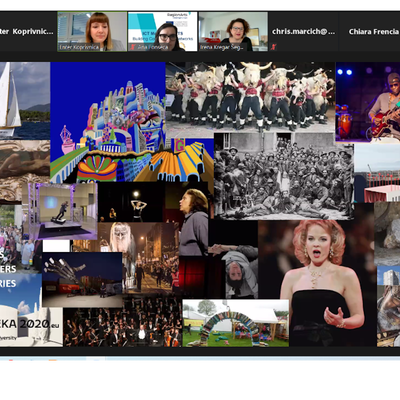Click the colorful city illustration in the collage

pyautogui.click(x=132, y=122)
